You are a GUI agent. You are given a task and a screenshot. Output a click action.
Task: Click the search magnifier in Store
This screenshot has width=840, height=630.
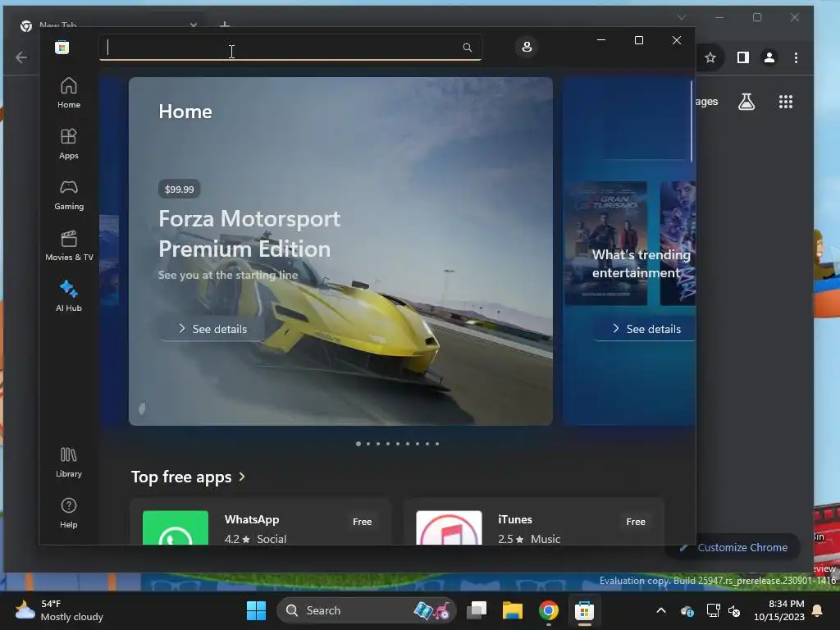click(x=467, y=48)
